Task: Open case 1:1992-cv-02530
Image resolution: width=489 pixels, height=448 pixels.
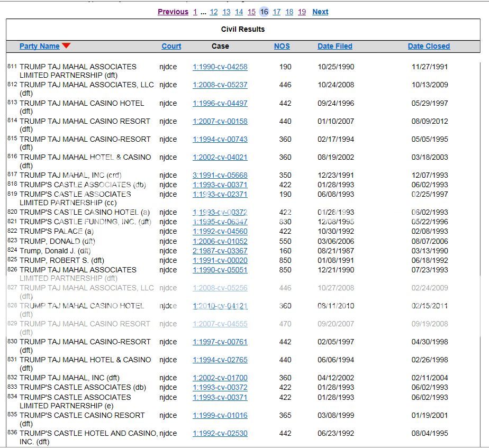Action: click(x=220, y=433)
